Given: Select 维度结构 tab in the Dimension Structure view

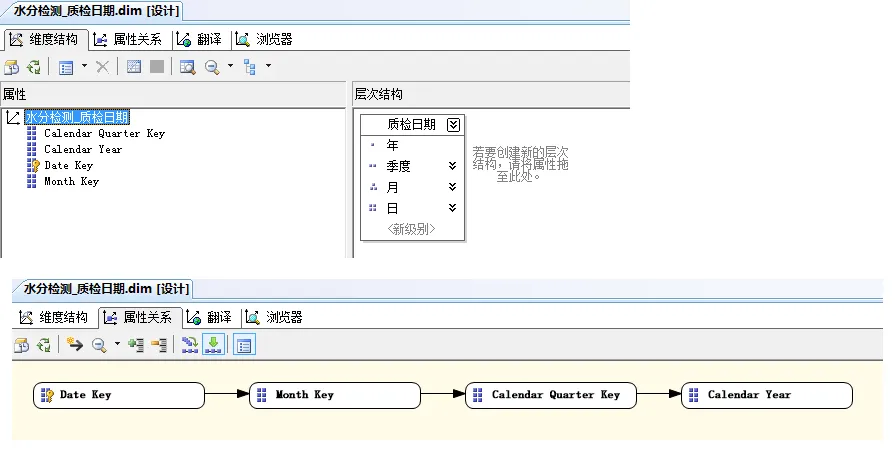Looking at the screenshot, I should 45,39.
